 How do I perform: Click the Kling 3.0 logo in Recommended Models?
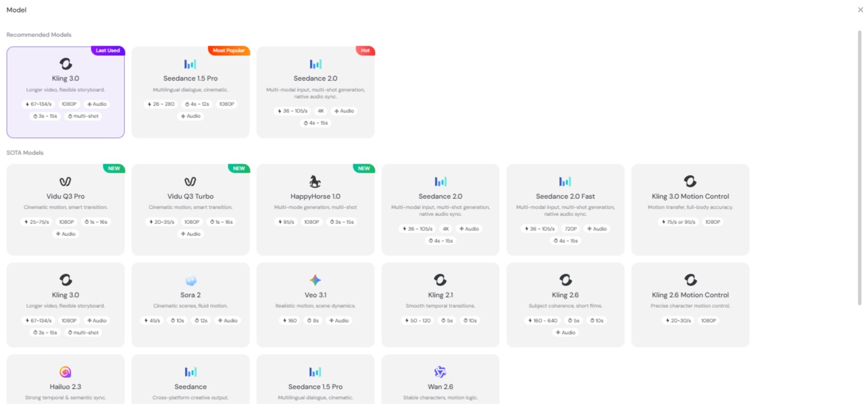tap(66, 64)
